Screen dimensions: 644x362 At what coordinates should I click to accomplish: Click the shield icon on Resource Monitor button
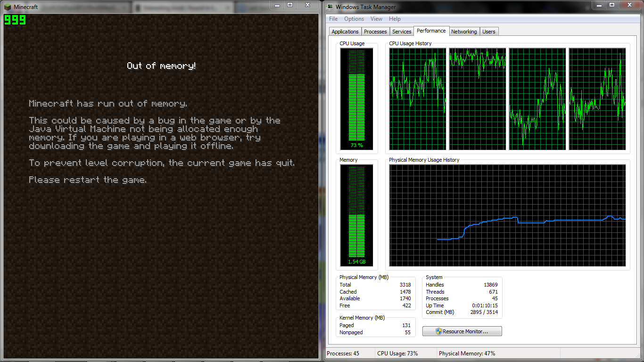pos(438,331)
